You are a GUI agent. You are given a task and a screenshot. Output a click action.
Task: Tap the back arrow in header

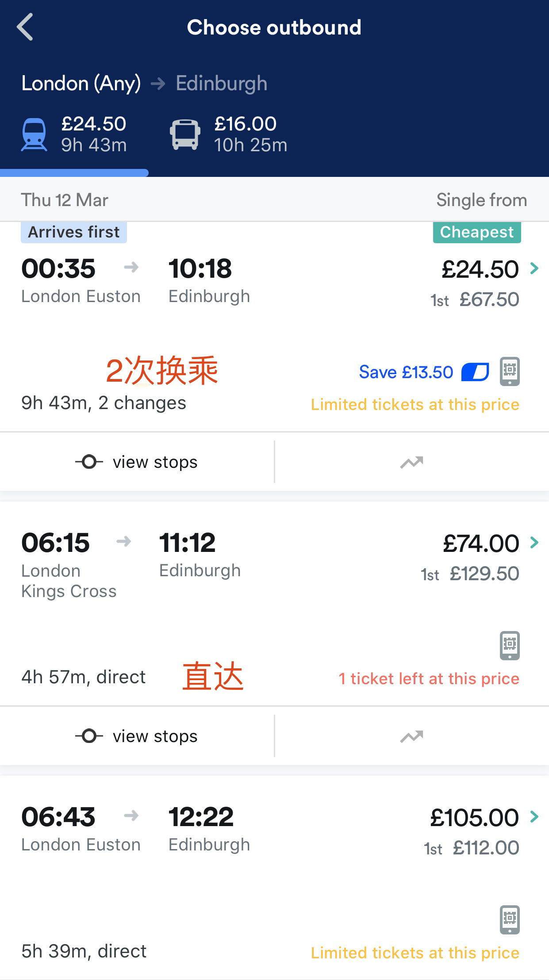click(25, 27)
